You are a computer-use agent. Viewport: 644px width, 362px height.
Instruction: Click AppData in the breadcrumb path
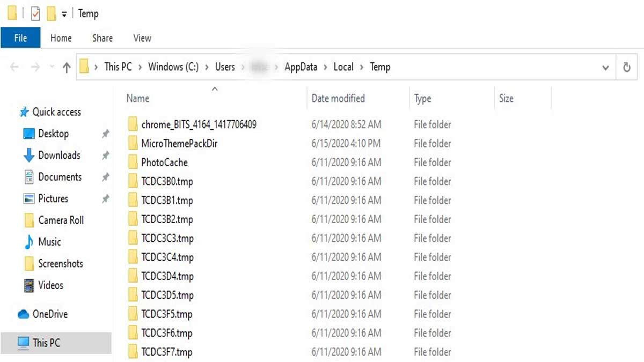[301, 67]
